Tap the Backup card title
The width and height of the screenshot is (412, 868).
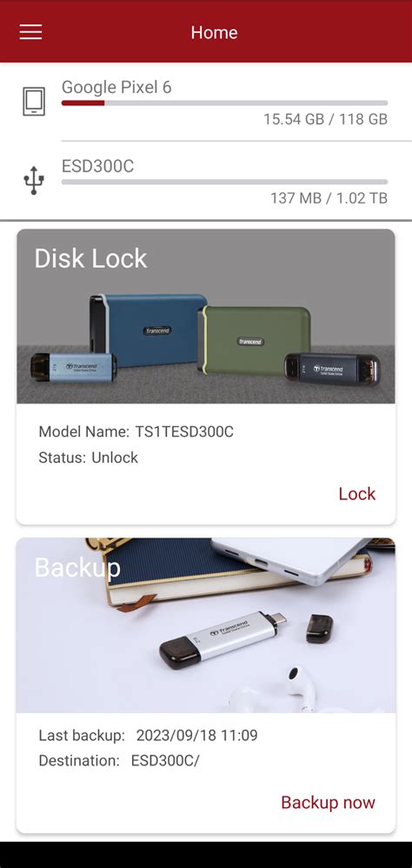coord(77,567)
